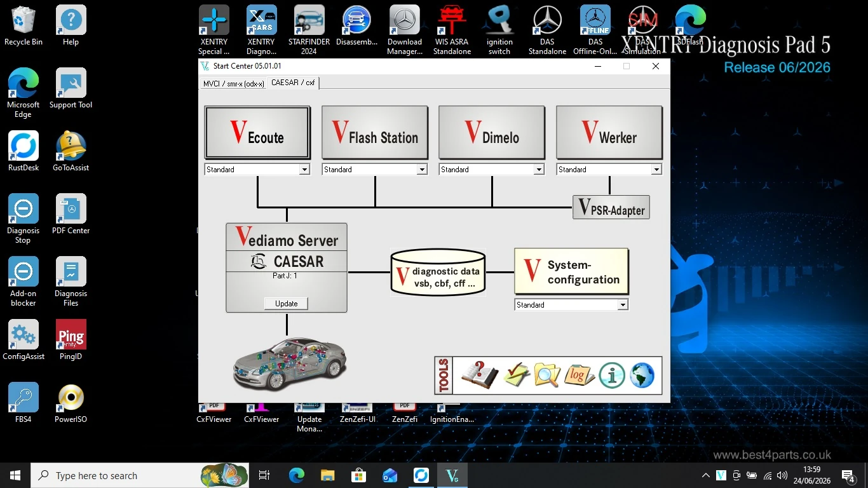Open ConfigAssist desktop icon
The width and height of the screenshot is (868, 488).
coord(24,341)
